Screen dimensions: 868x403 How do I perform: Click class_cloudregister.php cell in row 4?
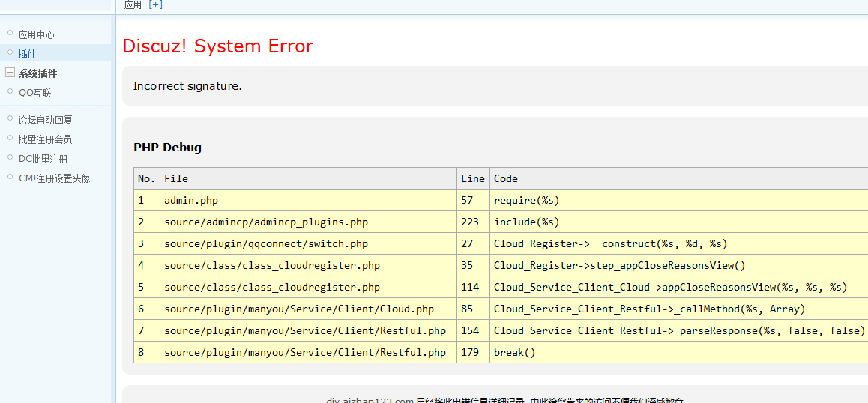pos(308,265)
